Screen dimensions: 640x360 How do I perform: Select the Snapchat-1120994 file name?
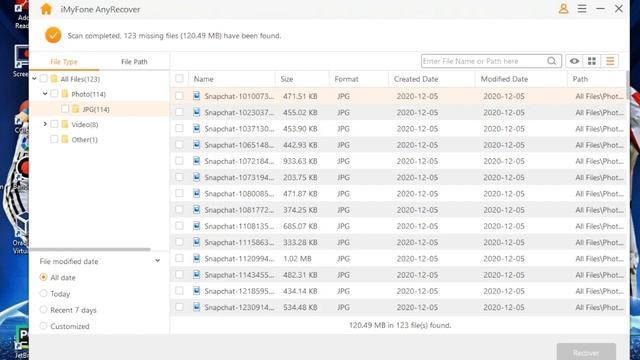tap(239, 258)
